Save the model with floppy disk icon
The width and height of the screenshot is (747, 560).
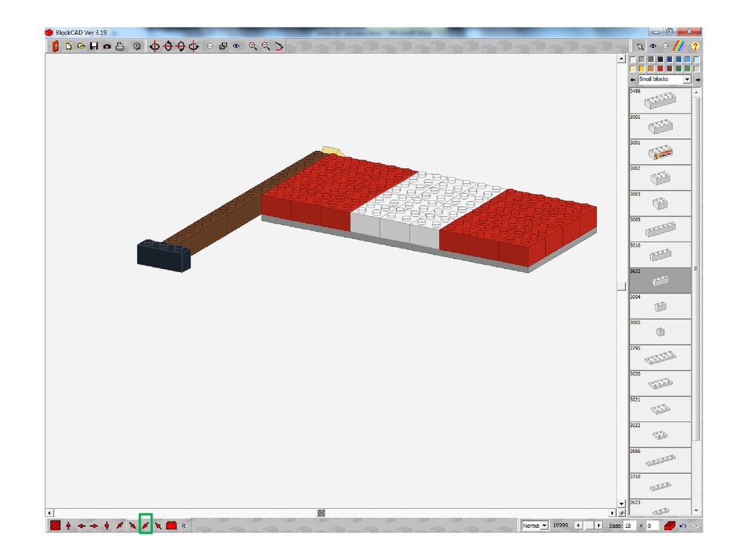coord(94,46)
